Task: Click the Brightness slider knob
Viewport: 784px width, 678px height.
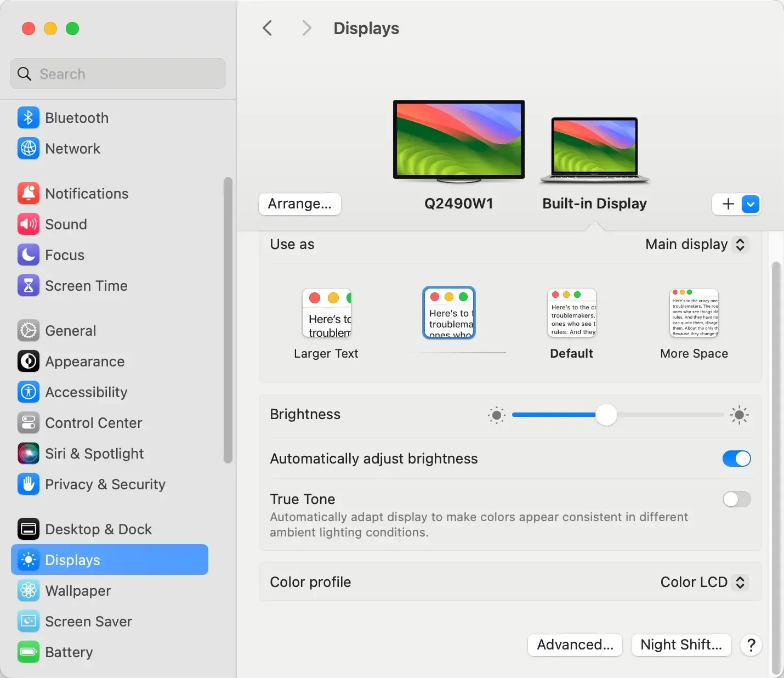Action: tap(606, 415)
